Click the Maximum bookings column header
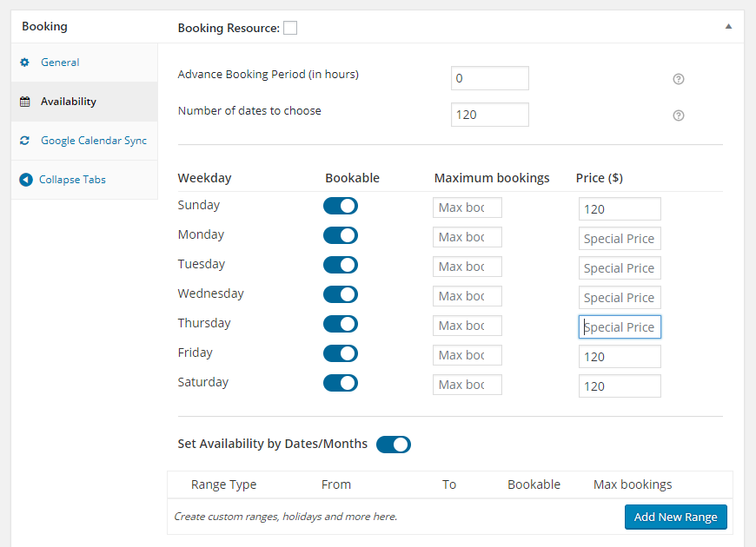Image resolution: width=756 pixels, height=547 pixels. 492,178
